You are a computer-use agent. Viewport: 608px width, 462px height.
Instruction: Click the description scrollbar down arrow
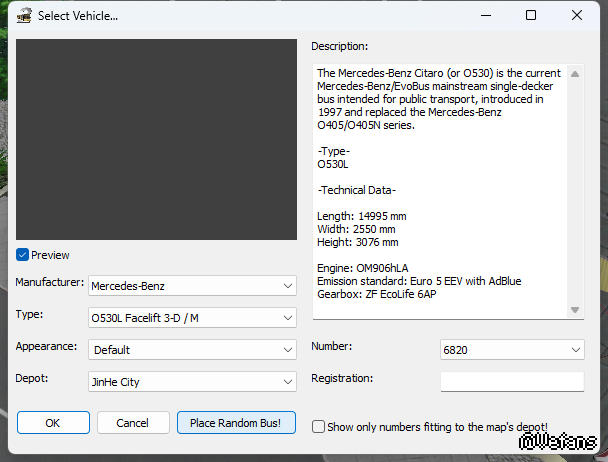(x=575, y=310)
